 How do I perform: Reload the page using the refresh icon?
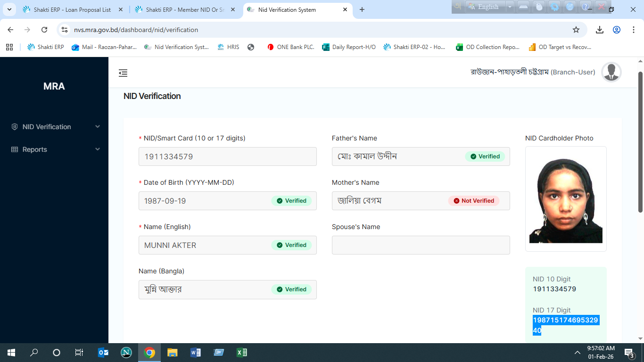(x=44, y=30)
